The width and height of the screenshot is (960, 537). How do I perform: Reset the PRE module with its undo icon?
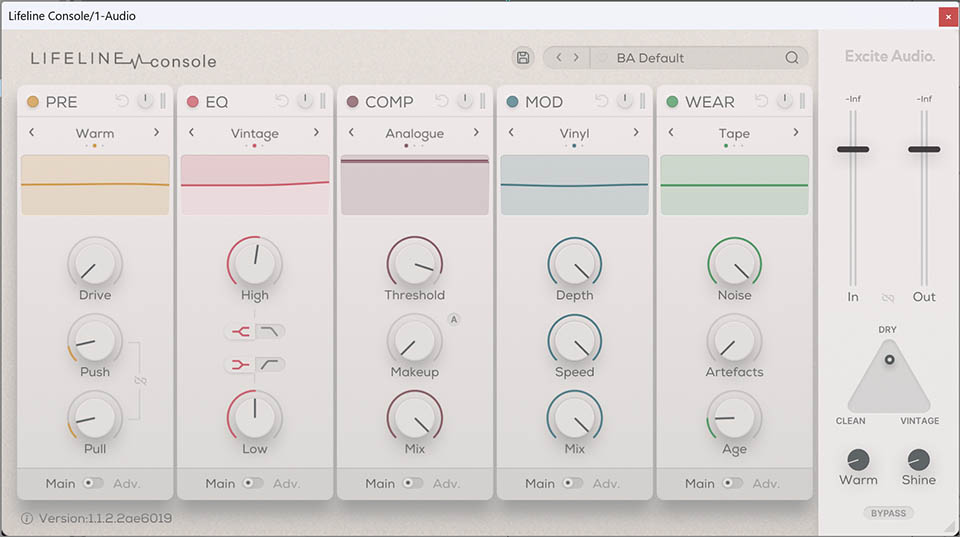123,101
